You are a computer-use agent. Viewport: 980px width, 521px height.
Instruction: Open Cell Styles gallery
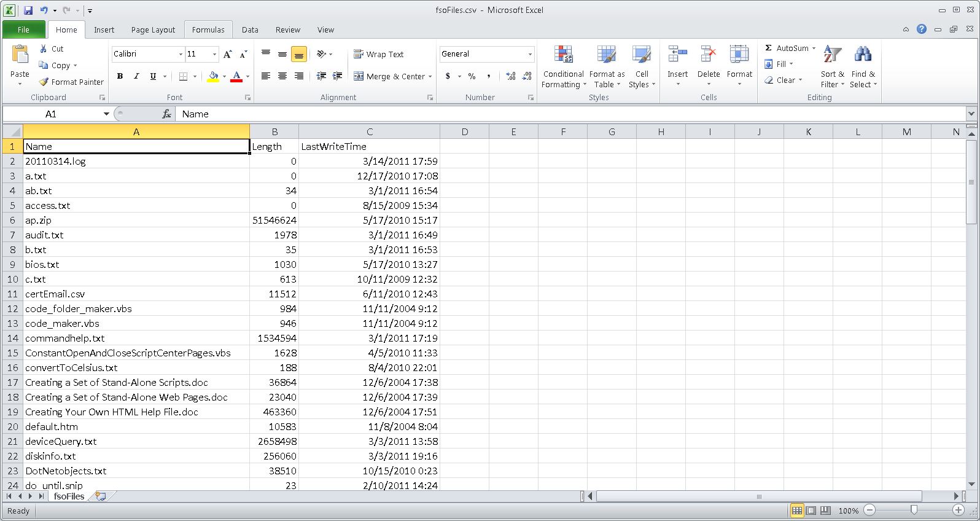[642, 66]
